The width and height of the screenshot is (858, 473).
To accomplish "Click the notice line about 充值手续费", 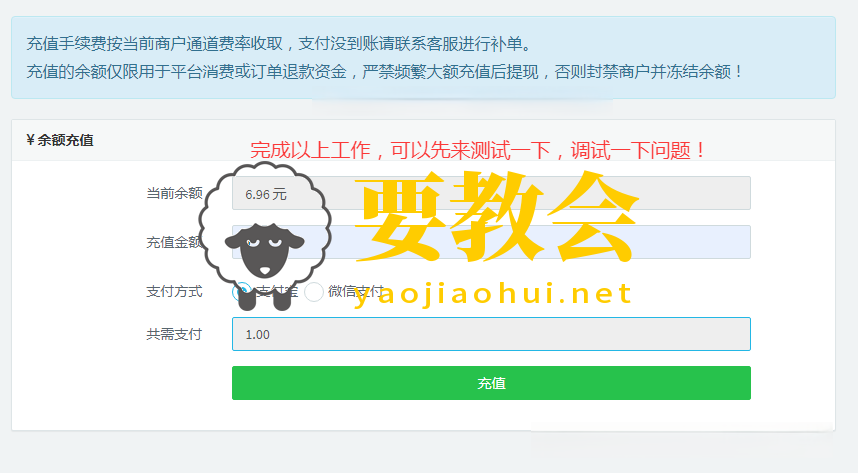I will point(279,44).
